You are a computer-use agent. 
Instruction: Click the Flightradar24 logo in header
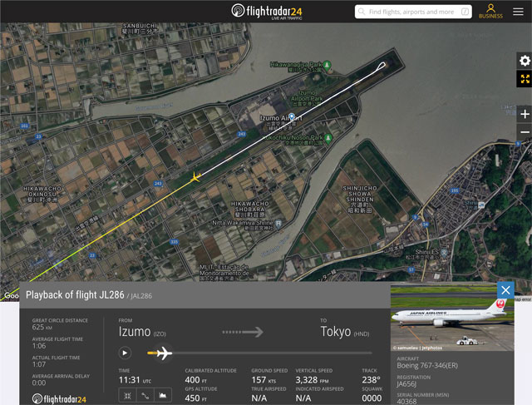[x=265, y=12]
